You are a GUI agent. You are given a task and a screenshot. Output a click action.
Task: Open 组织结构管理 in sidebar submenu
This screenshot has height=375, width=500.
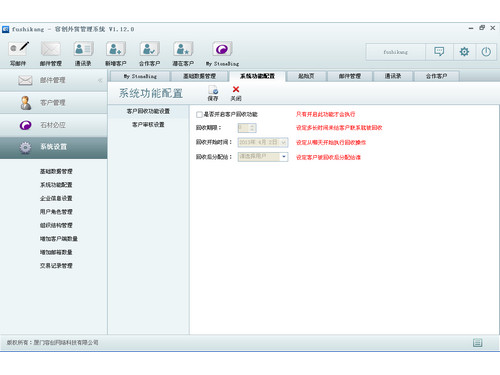coord(56,225)
